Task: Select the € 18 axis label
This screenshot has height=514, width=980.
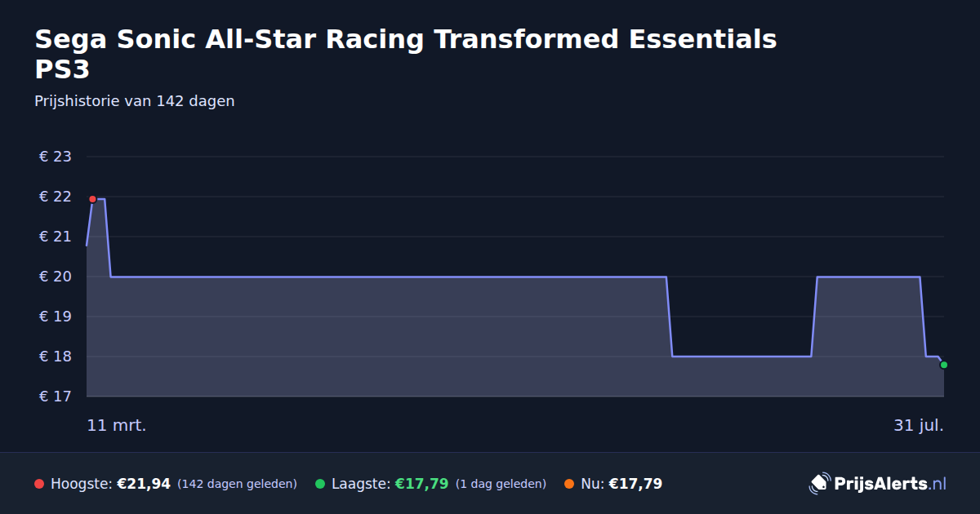Action: (x=56, y=357)
